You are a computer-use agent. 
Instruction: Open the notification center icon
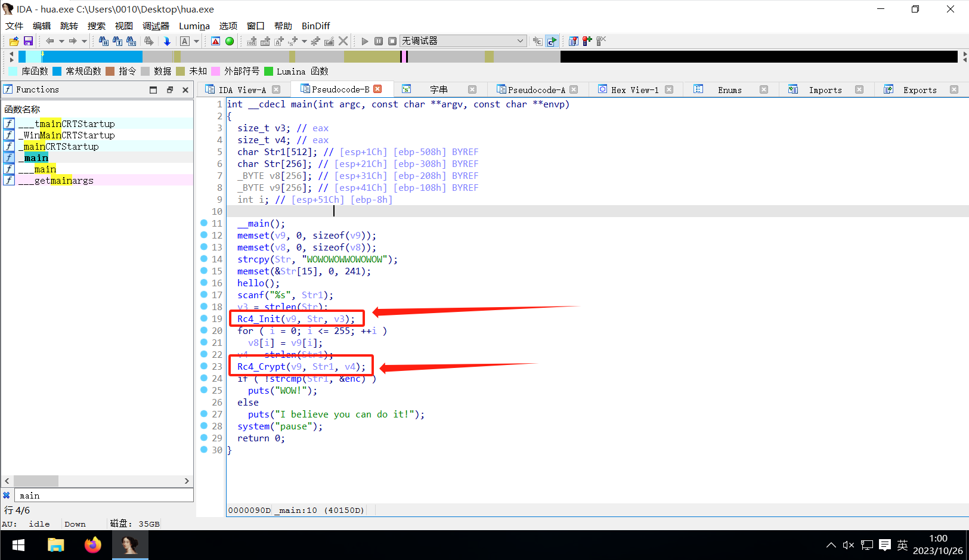pos(885,545)
